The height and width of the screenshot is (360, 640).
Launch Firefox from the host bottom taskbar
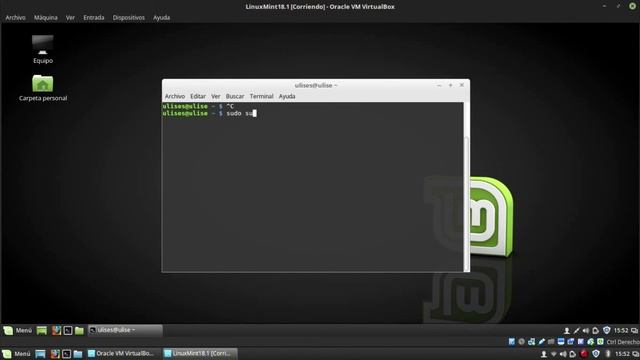point(55,353)
